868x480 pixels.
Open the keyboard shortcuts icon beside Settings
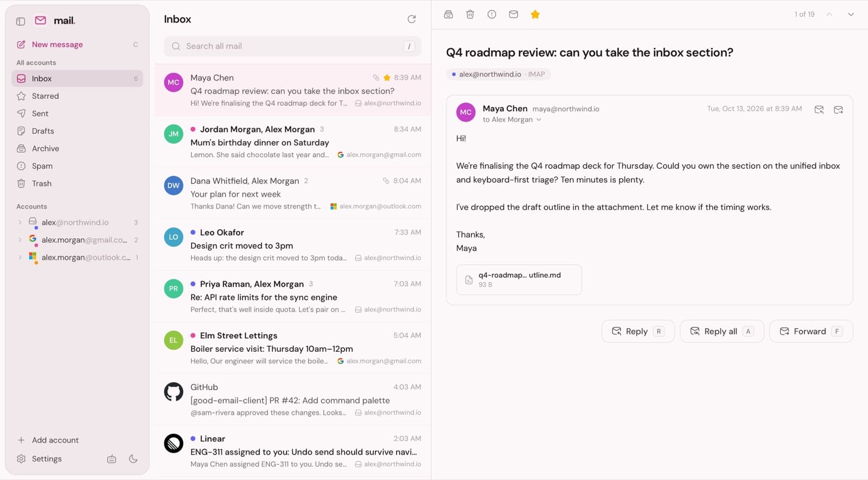(x=112, y=459)
